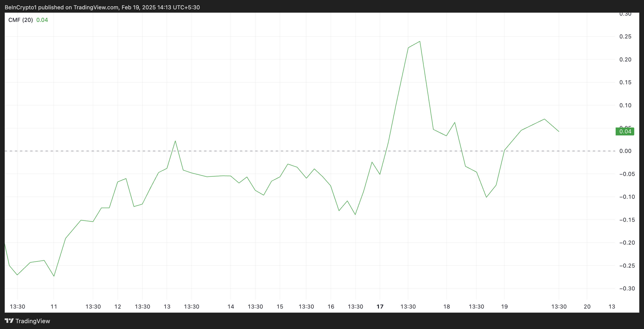The width and height of the screenshot is (644, 329).
Task: Click the TradingView logo icon
Action: pyautogui.click(x=9, y=320)
